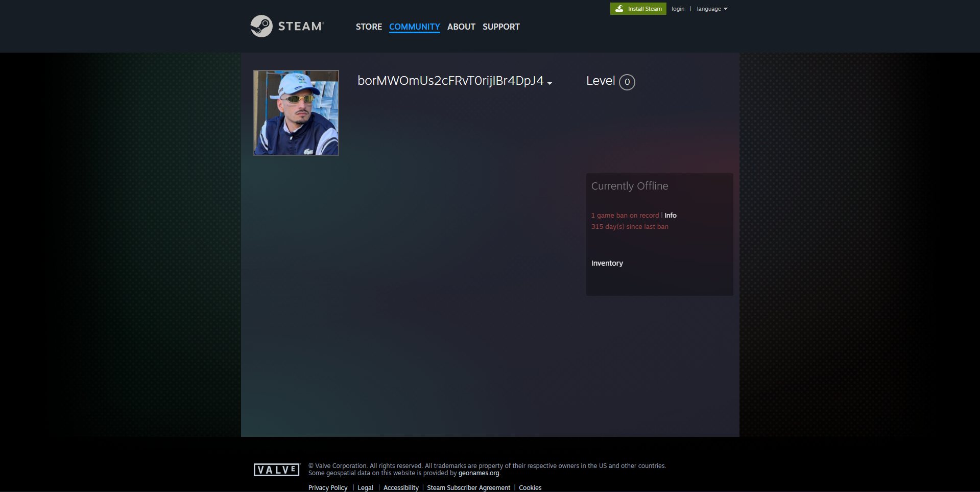The height and width of the screenshot is (492, 980).
Task: Open the STORE menu
Action: 369,27
